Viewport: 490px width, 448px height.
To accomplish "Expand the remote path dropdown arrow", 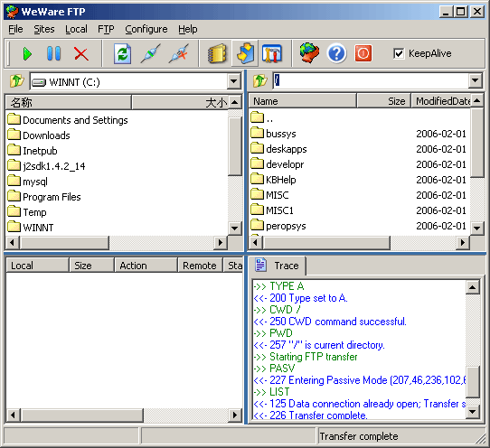I will [475, 81].
